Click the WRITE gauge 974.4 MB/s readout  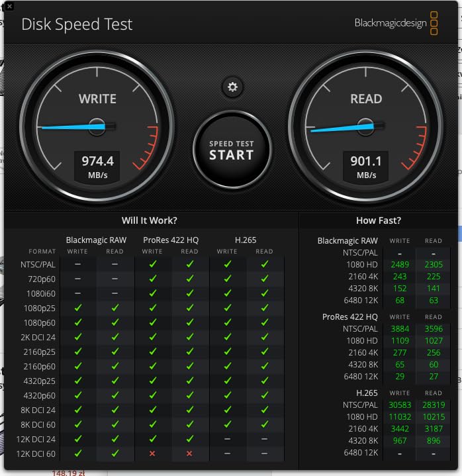(97, 167)
